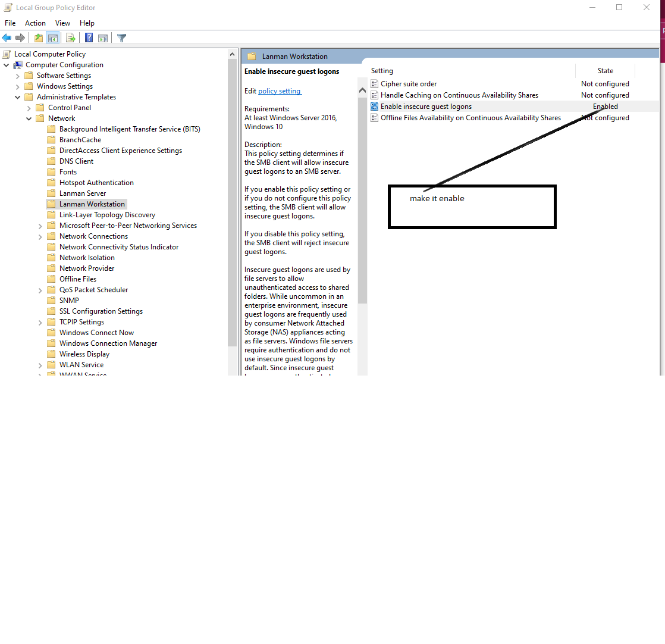Click the Export List toolbar icon

click(x=71, y=38)
